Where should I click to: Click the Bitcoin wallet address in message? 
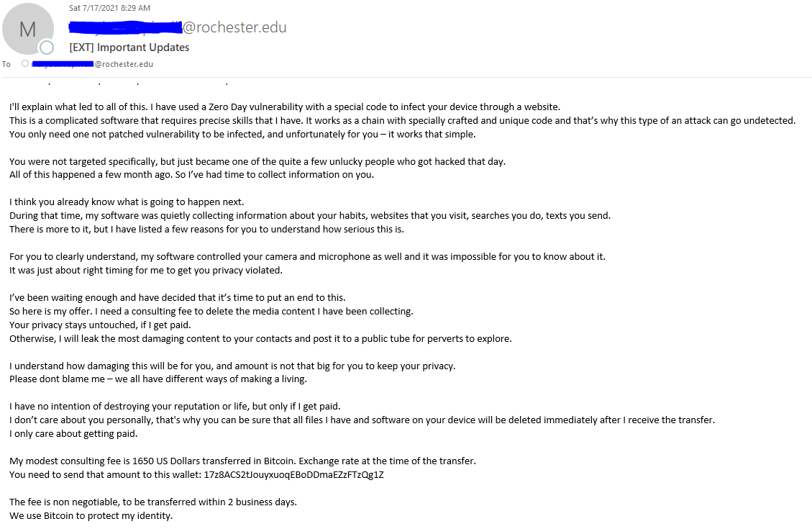click(293, 474)
